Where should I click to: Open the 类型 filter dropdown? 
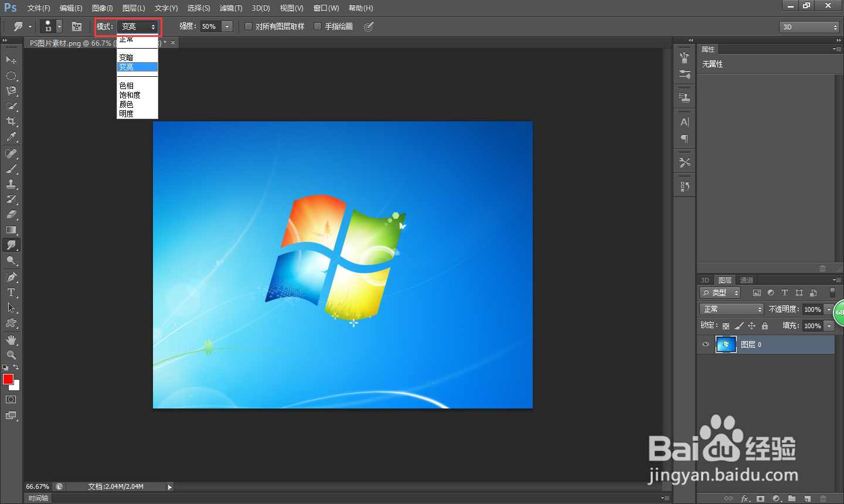720,292
